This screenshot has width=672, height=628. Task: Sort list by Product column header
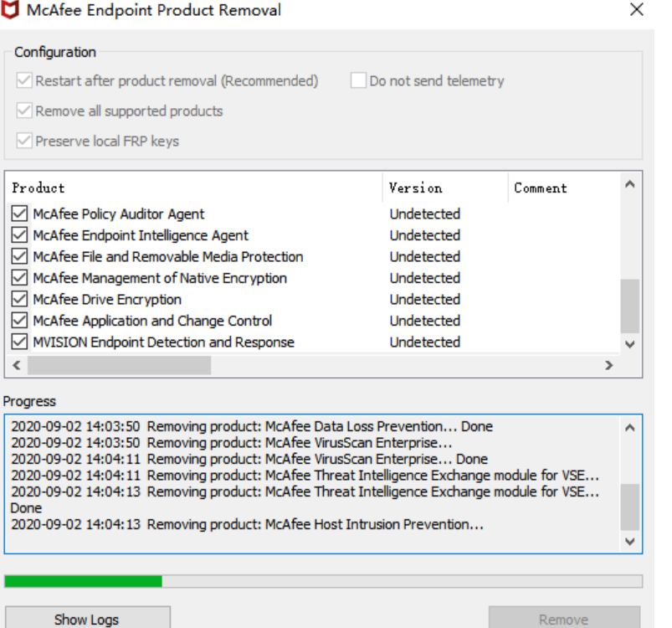click(x=194, y=188)
